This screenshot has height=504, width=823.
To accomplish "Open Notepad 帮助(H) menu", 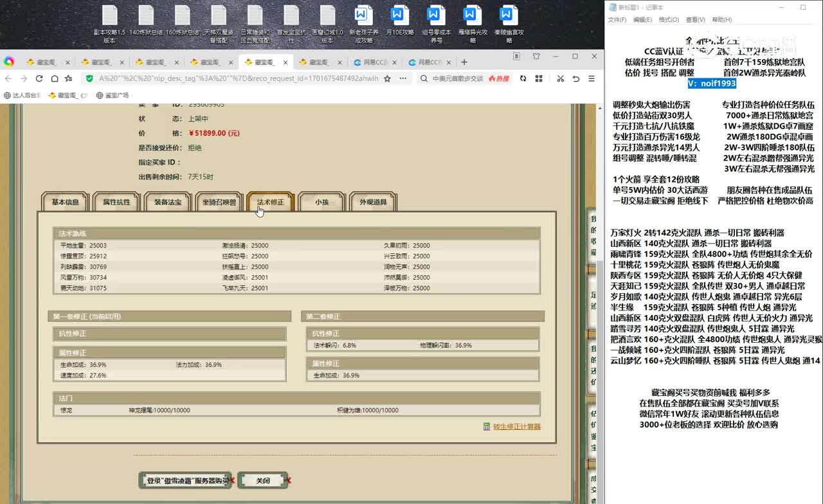I will click(x=722, y=20).
